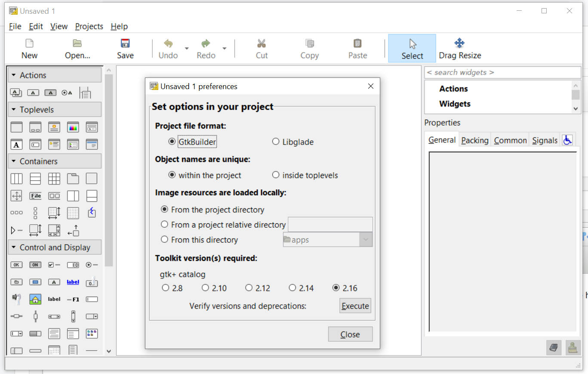Select the Horizontal Box container
Image resolution: width=588 pixels, height=374 pixels.
16,179
